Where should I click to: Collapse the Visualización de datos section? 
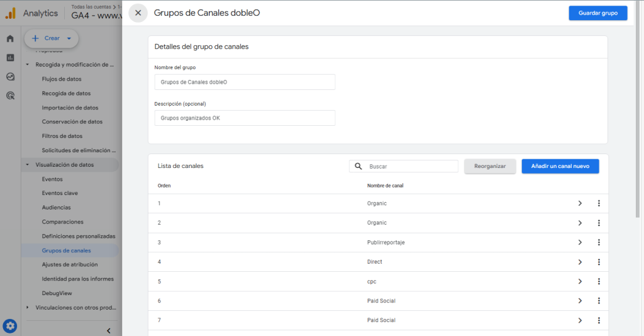28,165
